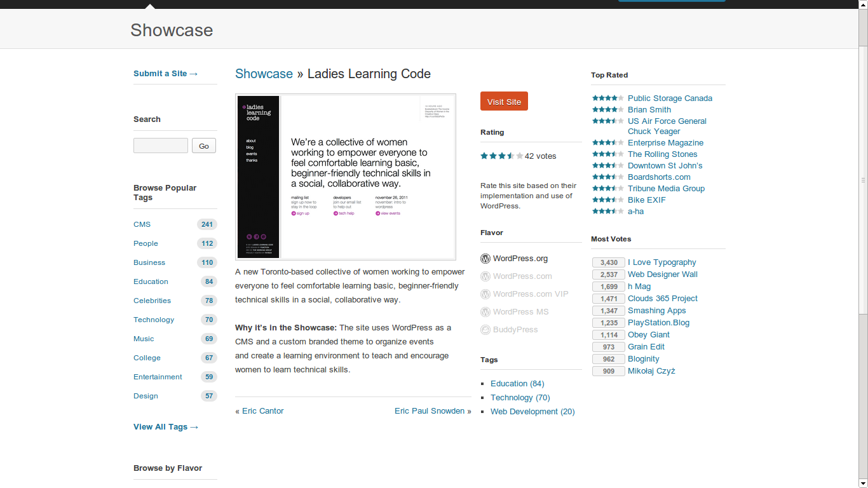Select WordPress MS flavor link
The height and width of the screenshot is (488, 868).
point(520,312)
